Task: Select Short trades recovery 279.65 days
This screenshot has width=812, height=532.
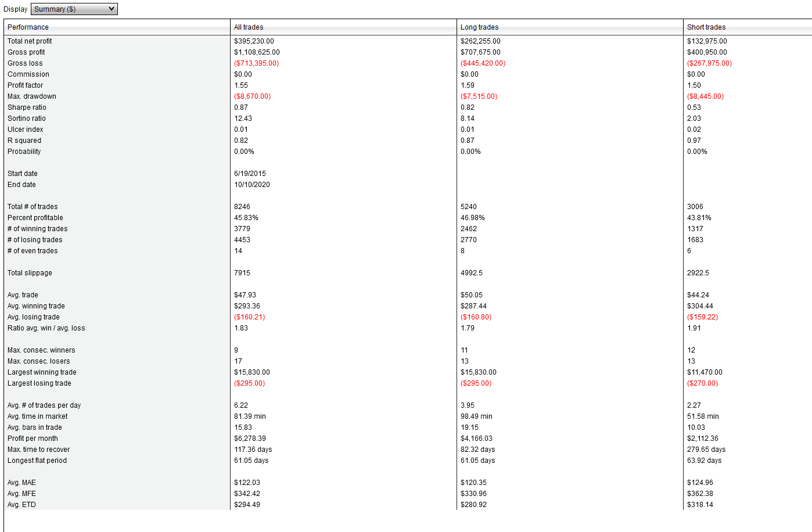Action: point(706,450)
